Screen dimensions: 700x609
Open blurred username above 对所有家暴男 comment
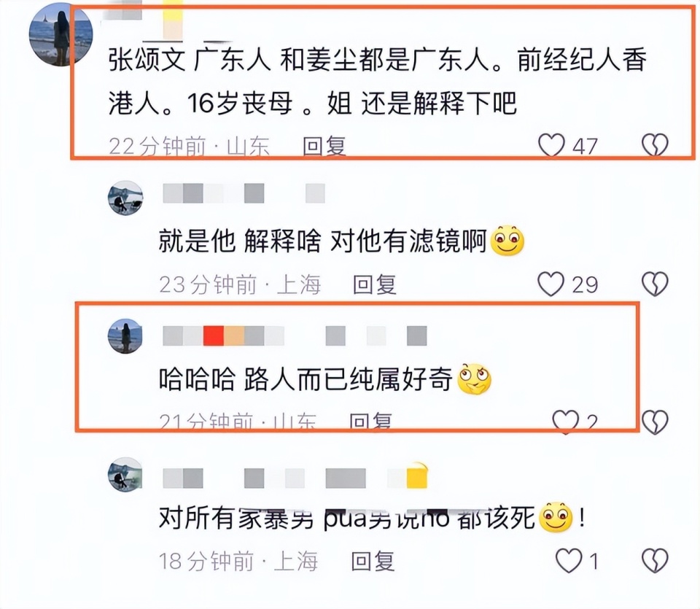click(x=295, y=477)
